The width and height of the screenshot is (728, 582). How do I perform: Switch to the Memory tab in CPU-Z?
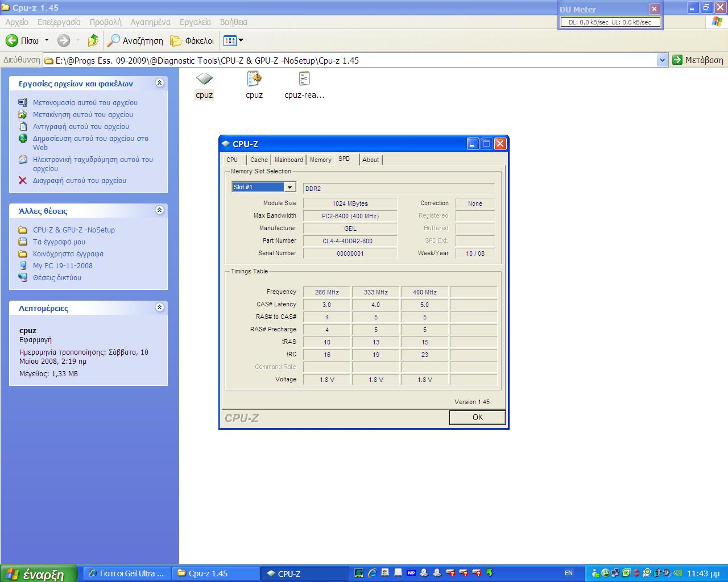point(321,160)
